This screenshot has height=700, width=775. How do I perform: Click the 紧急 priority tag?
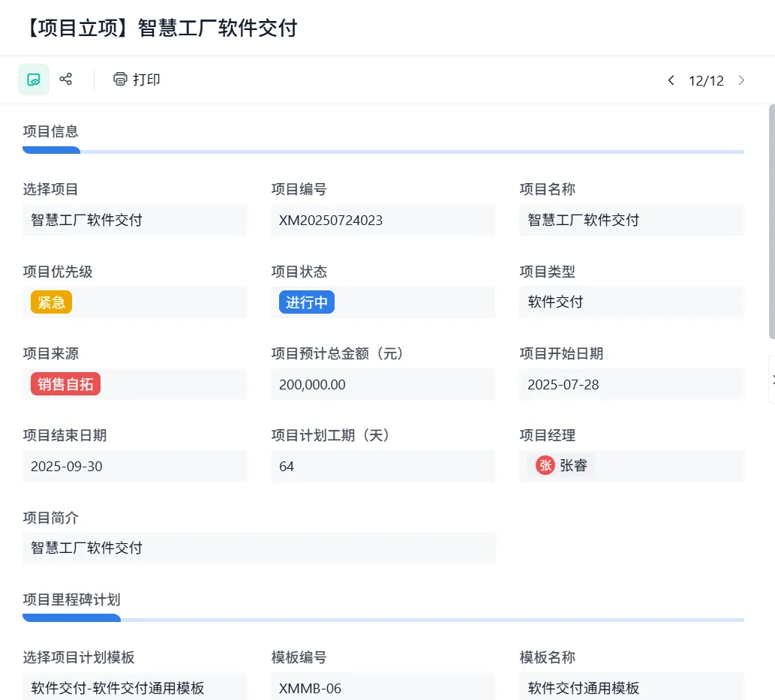click(x=51, y=302)
